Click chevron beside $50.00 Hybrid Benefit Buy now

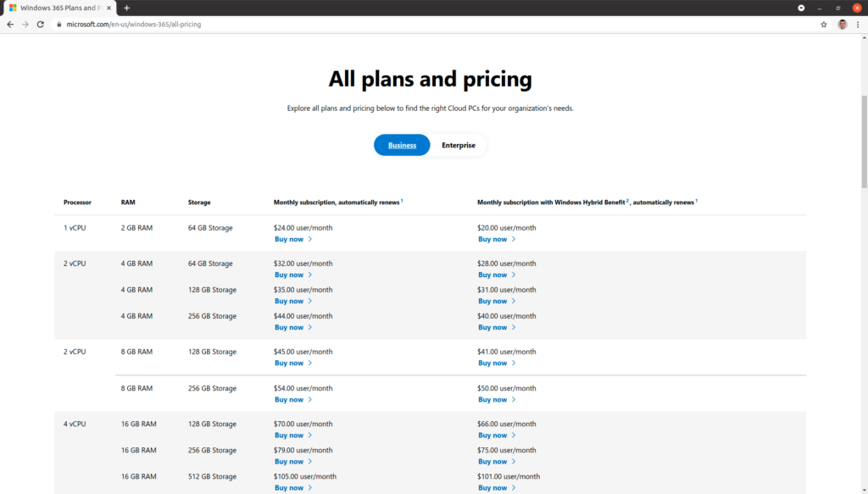click(x=514, y=399)
